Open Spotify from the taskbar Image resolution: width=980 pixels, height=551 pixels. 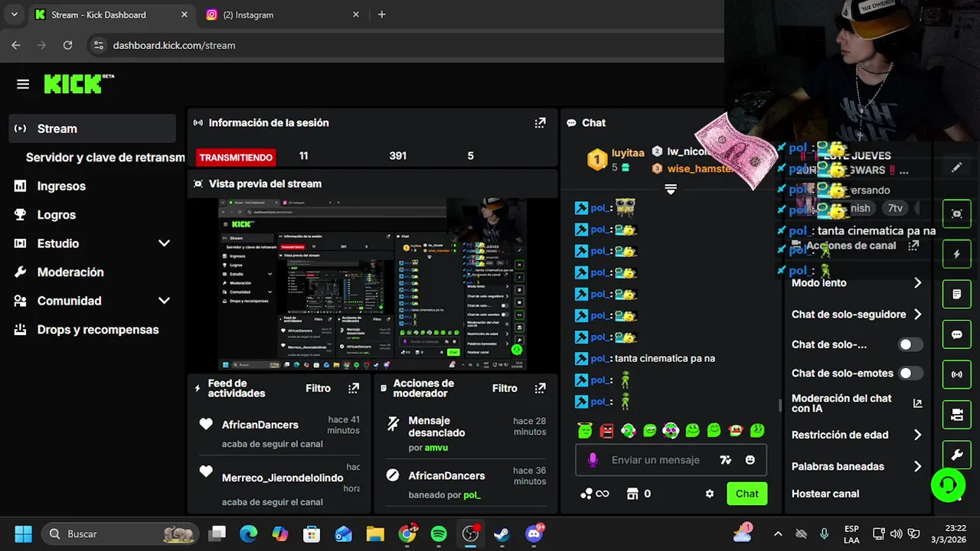point(439,533)
